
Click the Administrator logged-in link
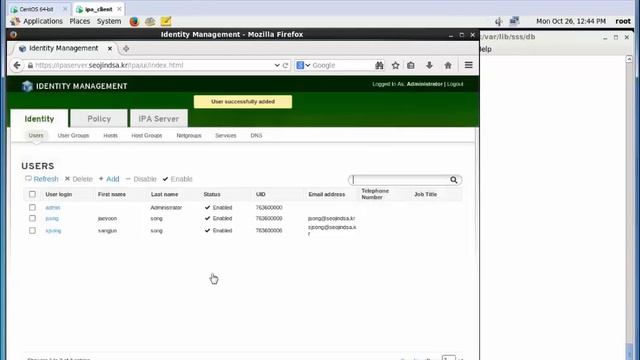pyautogui.click(x=424, y=84)
